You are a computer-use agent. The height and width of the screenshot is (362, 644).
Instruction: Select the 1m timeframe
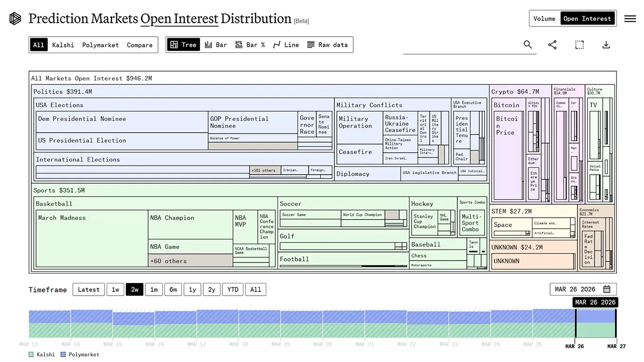coord(154,289)
